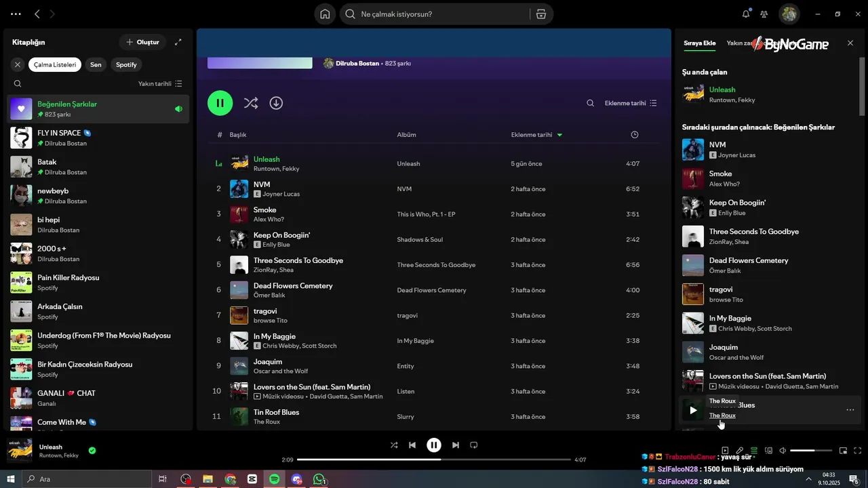
Task: Click the Unleash album cover in player bar
Action: coord(20,450)
